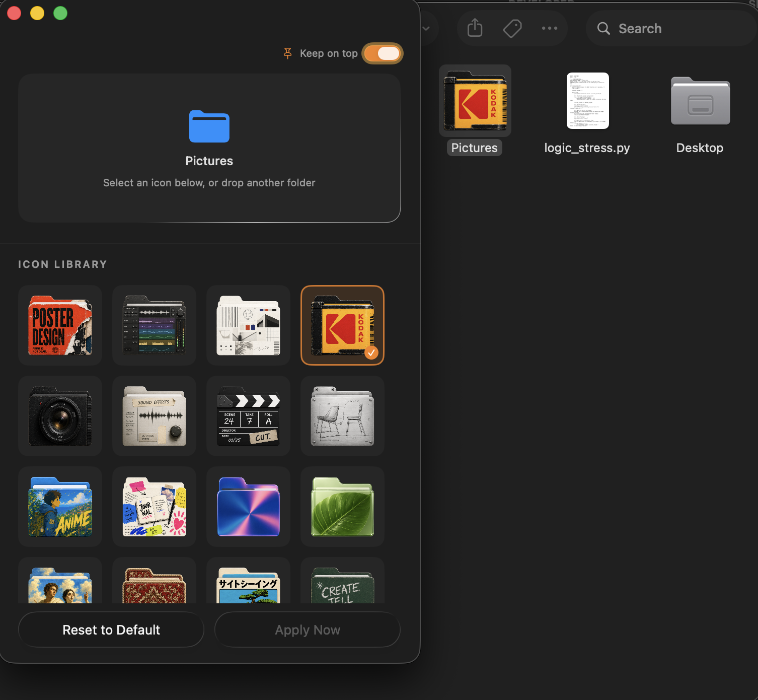Select the Pictures folder in Finder window
The image size is (758, 700).
(475, 101)
